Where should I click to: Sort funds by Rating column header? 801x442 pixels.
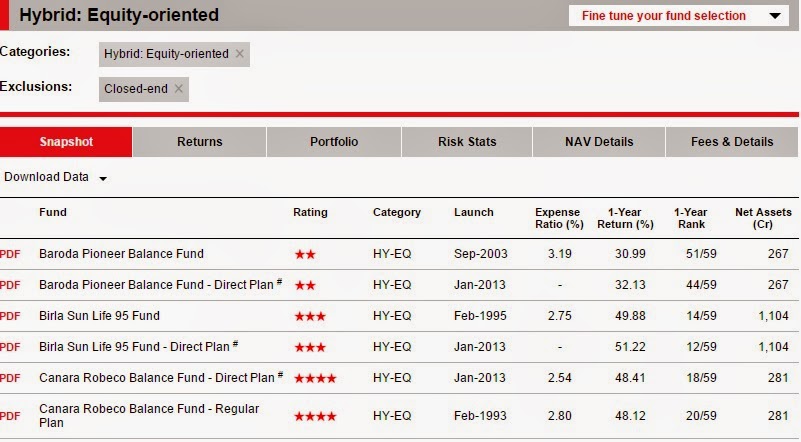click(x=310, y=212)
